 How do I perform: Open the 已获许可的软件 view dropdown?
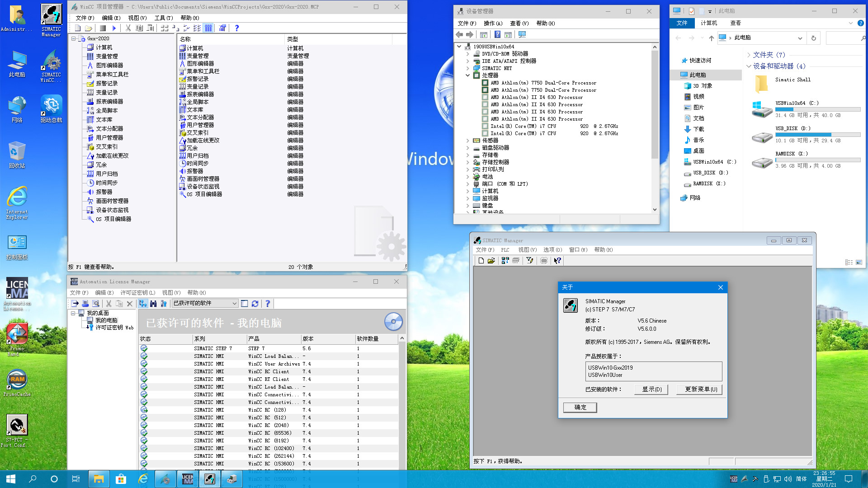coord(234,304)
